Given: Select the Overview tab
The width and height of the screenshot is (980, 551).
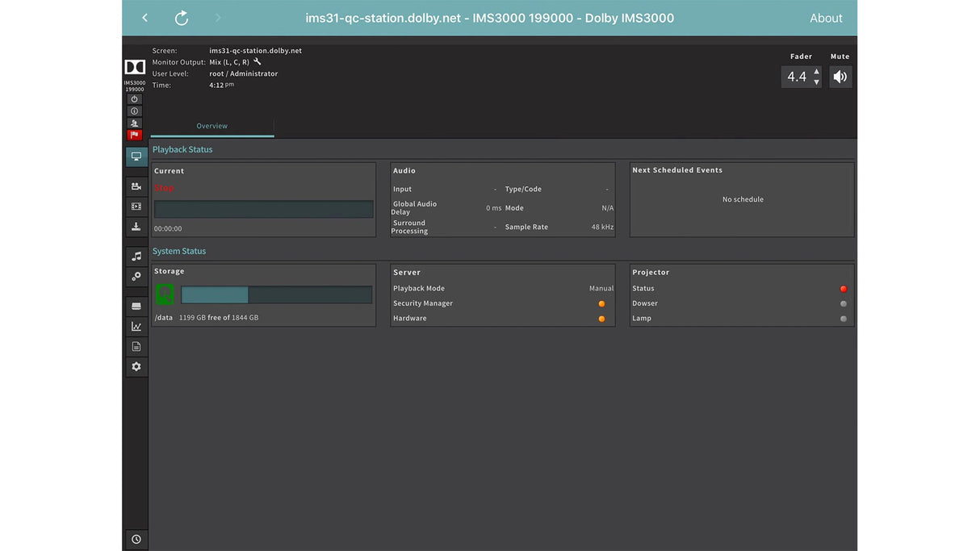Looking at the screenshot, I should (211, 126).
